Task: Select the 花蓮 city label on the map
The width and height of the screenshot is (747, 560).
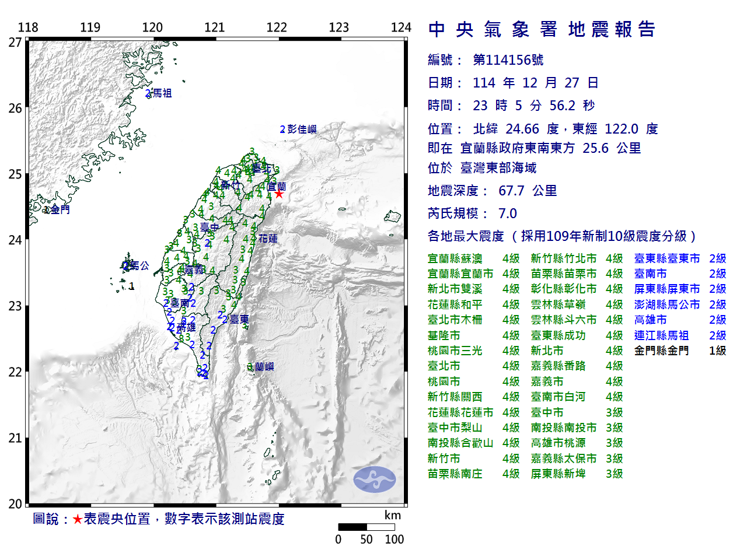Action: coord(268,239)
